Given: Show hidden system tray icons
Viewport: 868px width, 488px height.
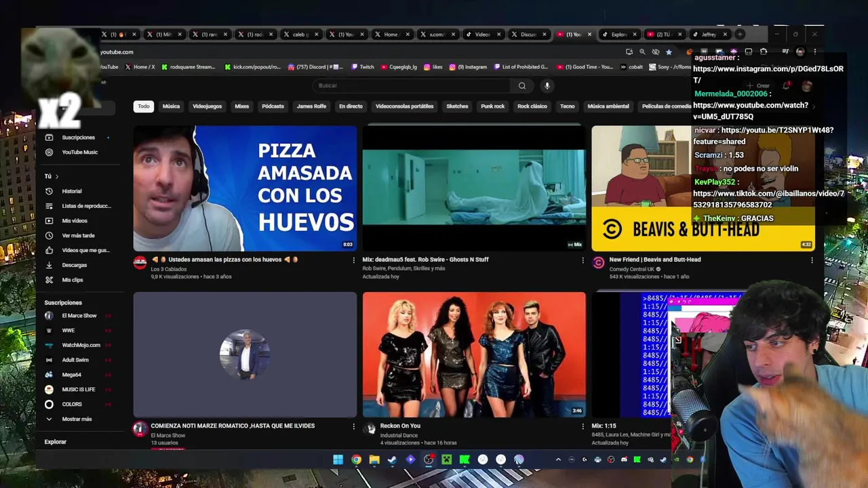Looking at the screenshot, I should [x=558, y=460].
